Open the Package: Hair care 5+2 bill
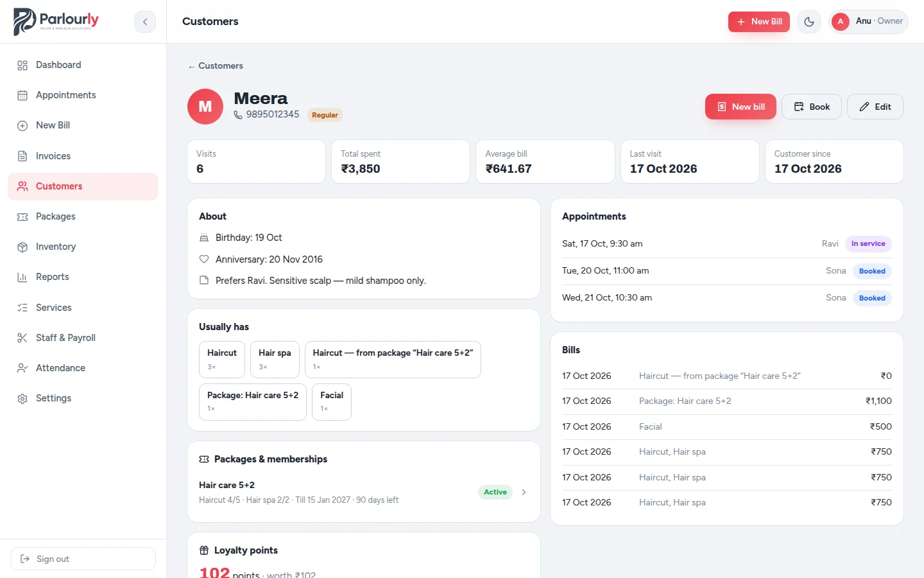Image resolution: width=924 pixels, height=578 pixels. pos(727,401)
